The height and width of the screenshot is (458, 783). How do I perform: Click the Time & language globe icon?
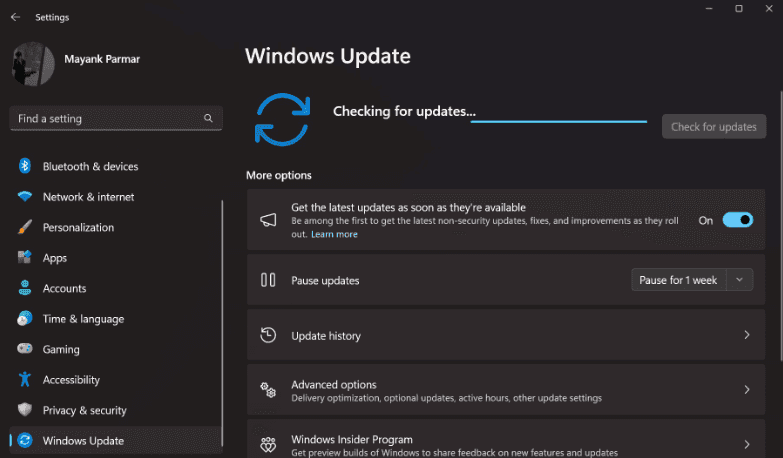[x=24, y=318]
